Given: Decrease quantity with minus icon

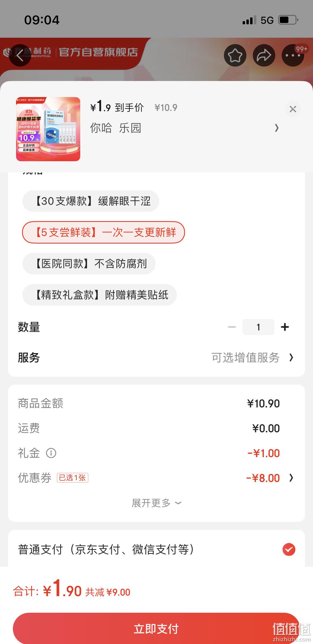Looking at the screenshot, I should pos(232,327).
